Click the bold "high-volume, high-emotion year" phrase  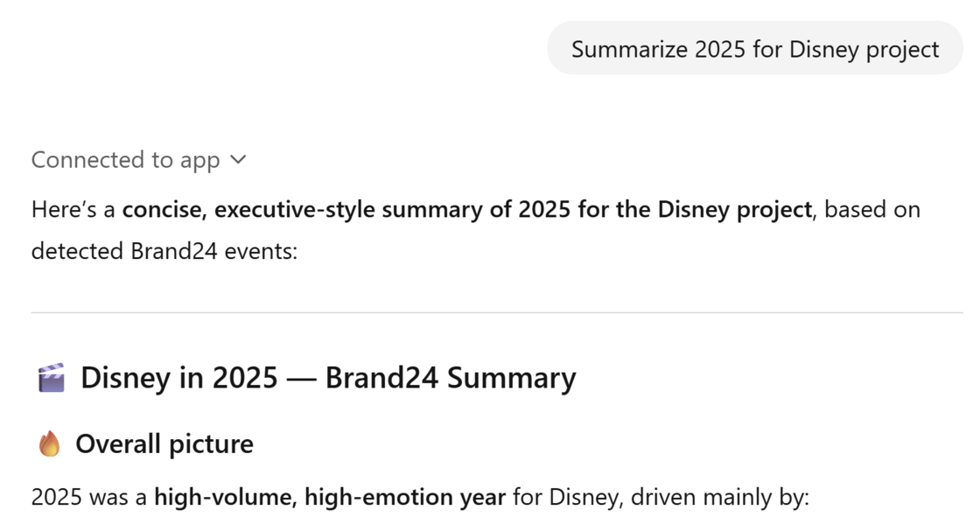pyautogui.click(x=330, y=498)
